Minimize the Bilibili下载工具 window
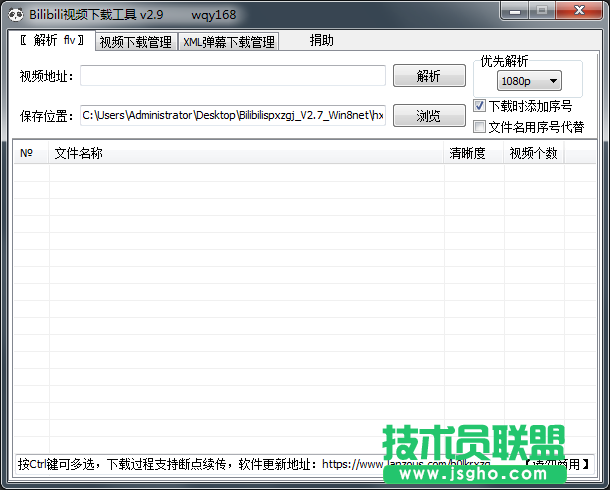 click(x=515, y=11)
